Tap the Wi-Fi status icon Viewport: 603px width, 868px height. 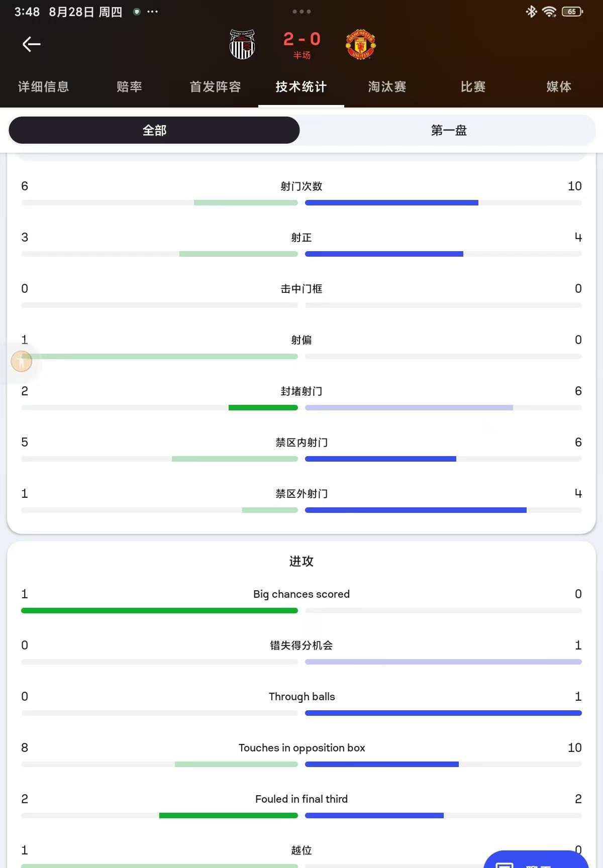point(549,12)
